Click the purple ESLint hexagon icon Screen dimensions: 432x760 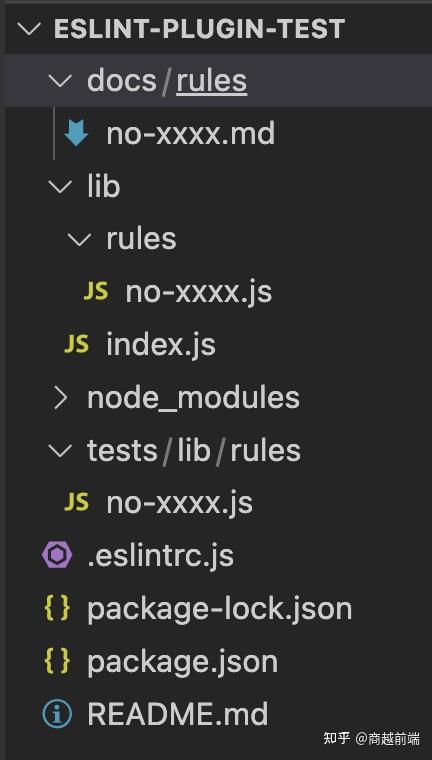click(57, 555)
